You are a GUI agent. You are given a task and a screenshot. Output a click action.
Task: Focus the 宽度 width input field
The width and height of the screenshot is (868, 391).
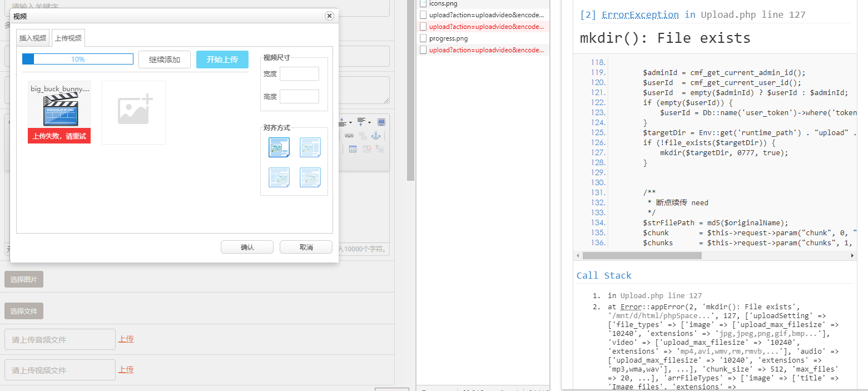click(x=299, y=74)
